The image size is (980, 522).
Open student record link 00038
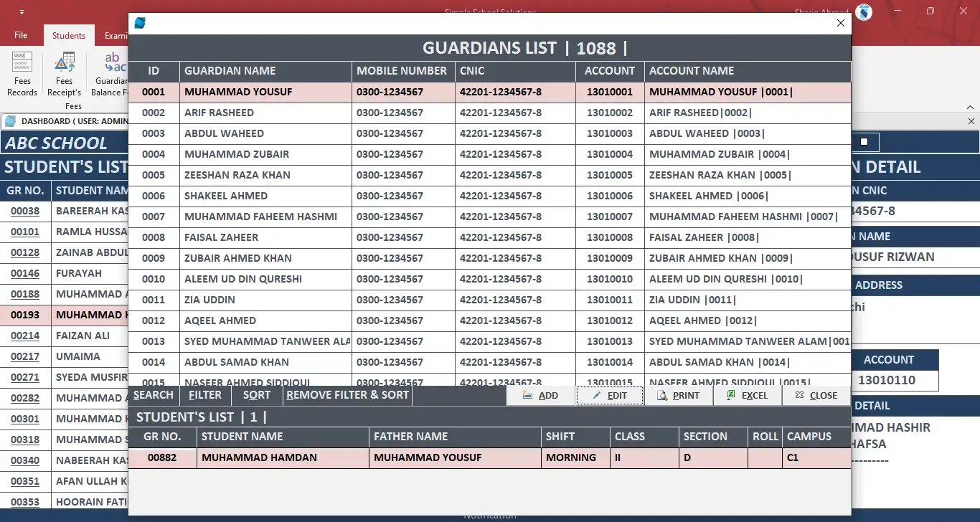click(x=27, y=210)
